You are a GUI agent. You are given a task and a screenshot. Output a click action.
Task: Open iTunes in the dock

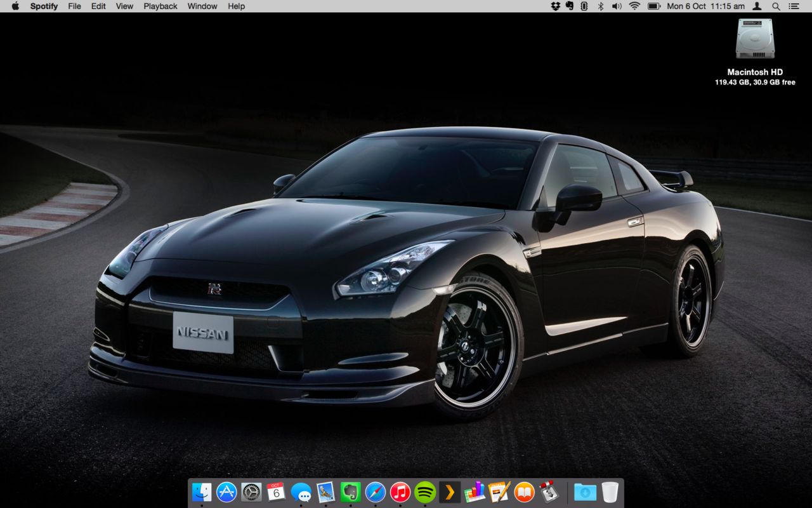click(x=400, y=492)
